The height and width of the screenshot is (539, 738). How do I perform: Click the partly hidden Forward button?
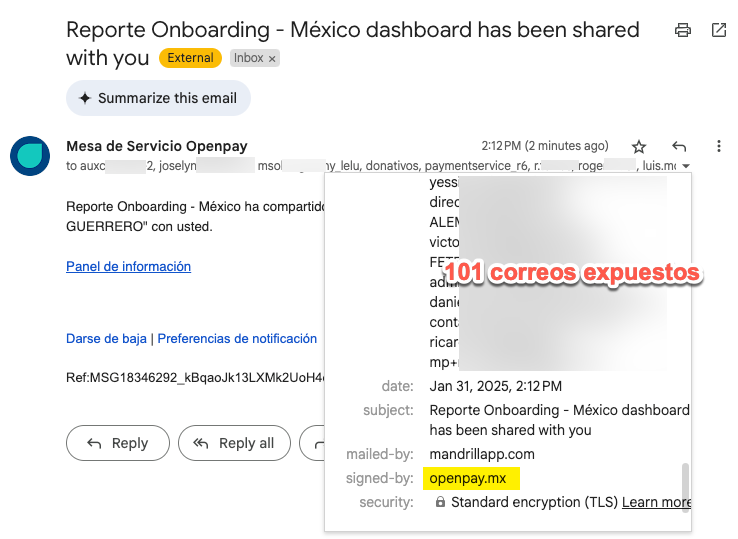312,443
